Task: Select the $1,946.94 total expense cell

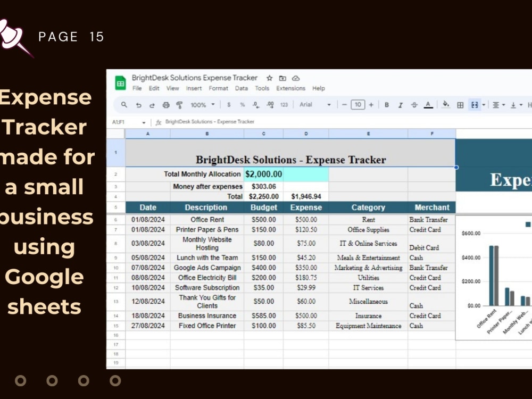Action: pyautogui.click(x=306, y=196)
